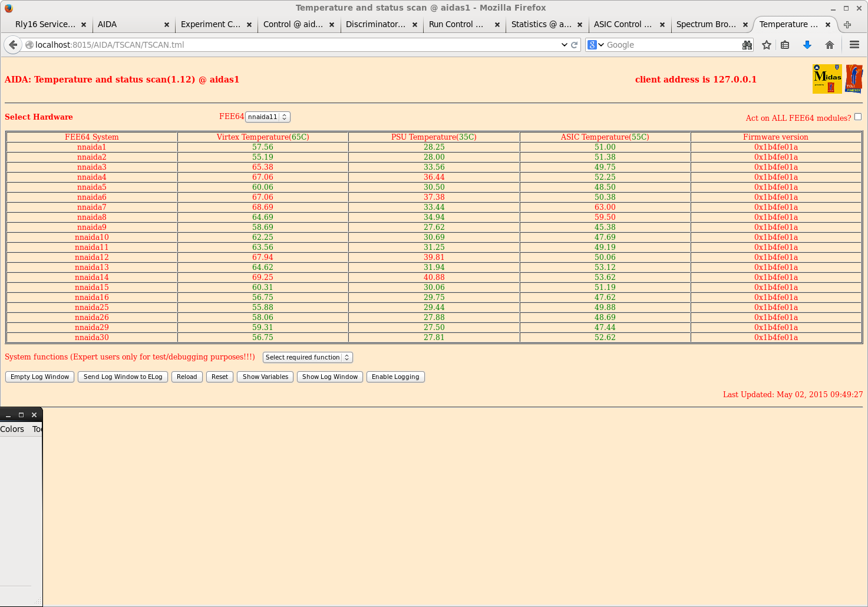Switch to the Run Control tab

pos(456,24)
